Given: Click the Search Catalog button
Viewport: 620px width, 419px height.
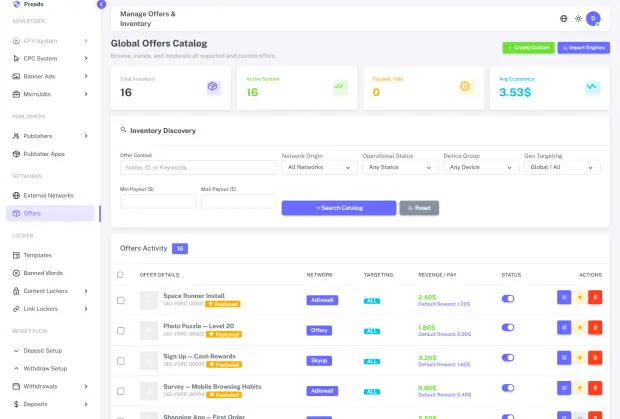Looking at the screenshot, I should tap(339, 208).
